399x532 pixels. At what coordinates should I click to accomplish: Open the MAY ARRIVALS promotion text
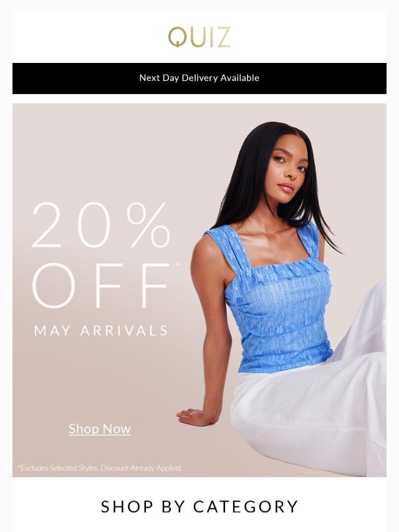pyautogui.click(x=101, y=330)
